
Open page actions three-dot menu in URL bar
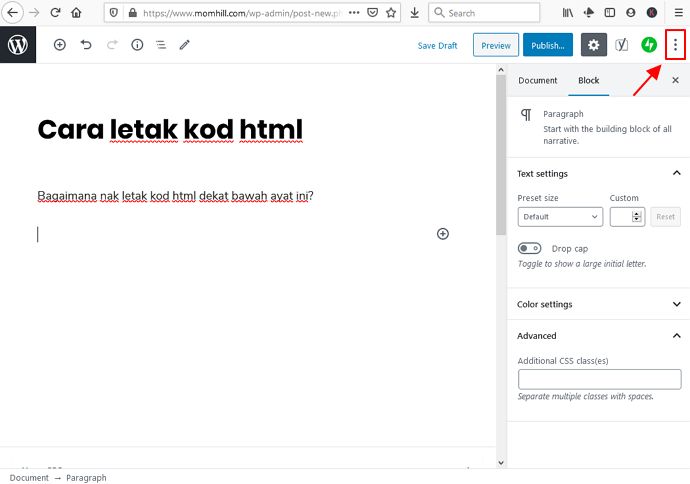click(354, 12)
